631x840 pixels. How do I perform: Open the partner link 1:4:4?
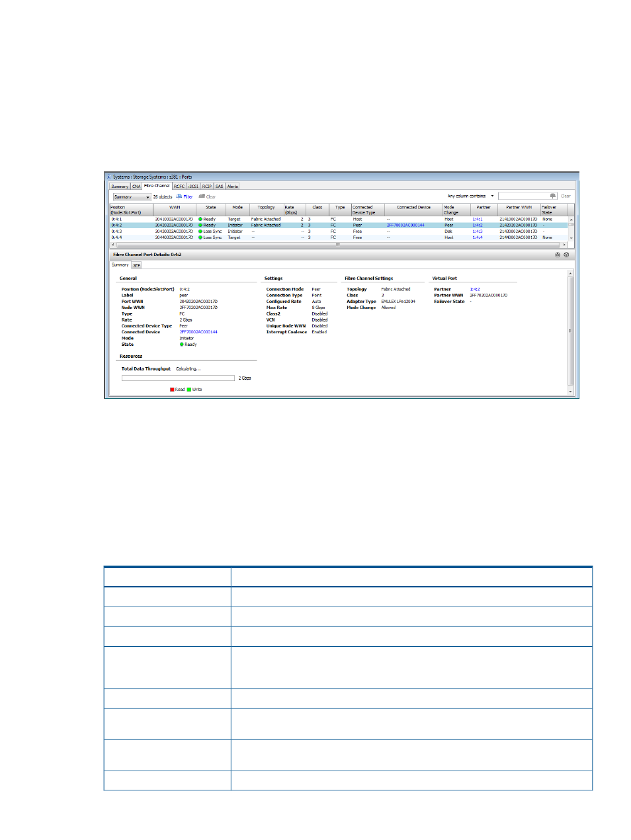click(478, 237)
